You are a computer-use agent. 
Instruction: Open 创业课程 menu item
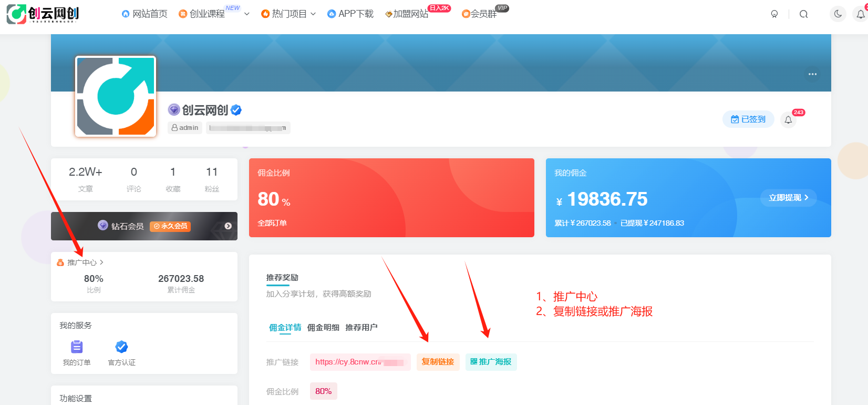click(x=202, y=14)
